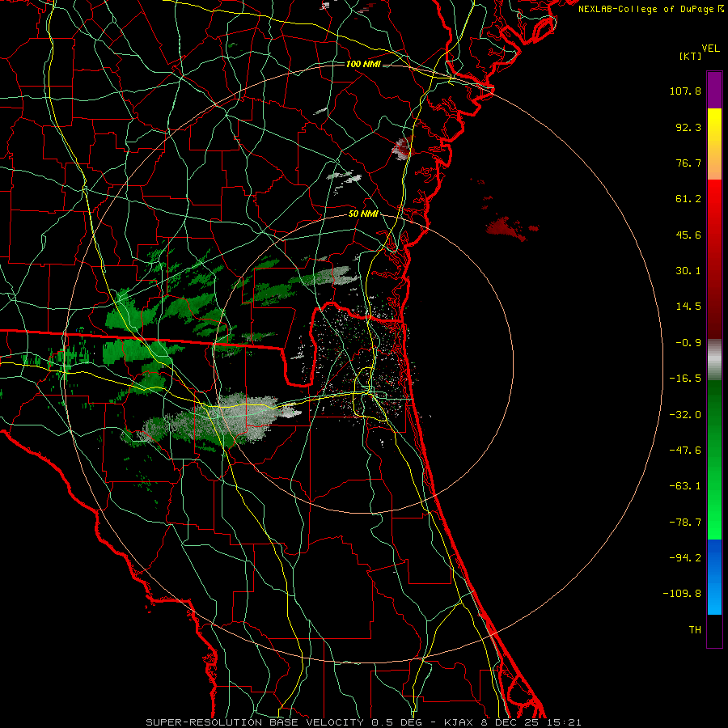728x728 pixels.
Task: Click the 92.3 velocity label
Action: pos(688,127)
